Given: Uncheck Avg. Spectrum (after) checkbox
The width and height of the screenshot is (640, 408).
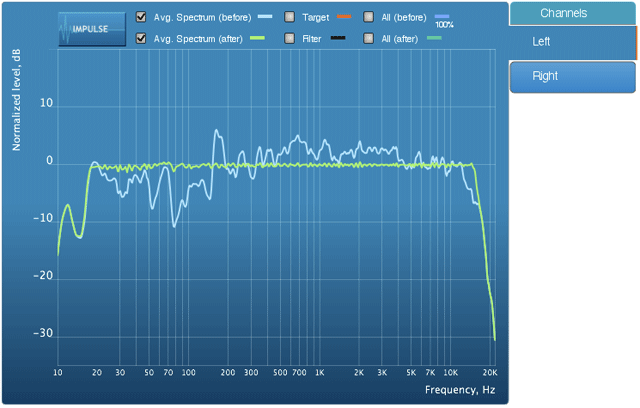Looking at the screenshot, I should pyautogui.click(x=141, y=38).
